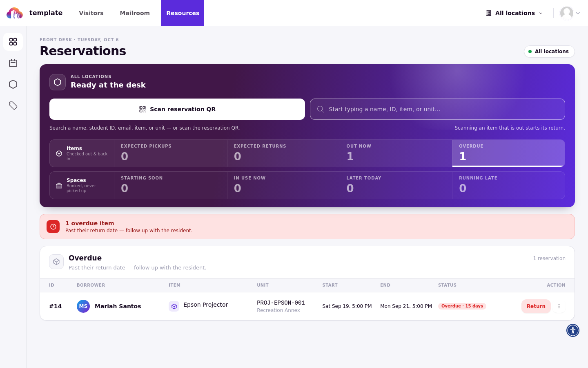The width and height of the screenshot is (588, 368).
Task: Click the Spaces building icon in stats row
Action: (x=59, y=185)
